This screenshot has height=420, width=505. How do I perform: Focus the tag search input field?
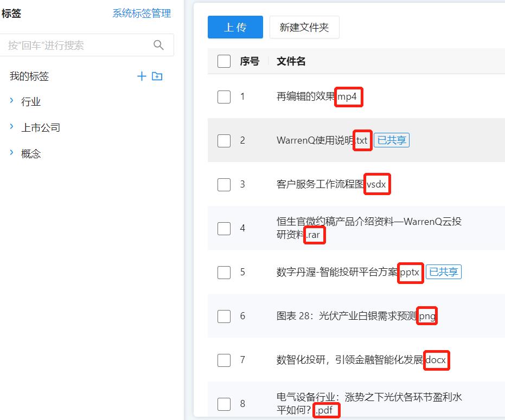click(x=76, y=46)
